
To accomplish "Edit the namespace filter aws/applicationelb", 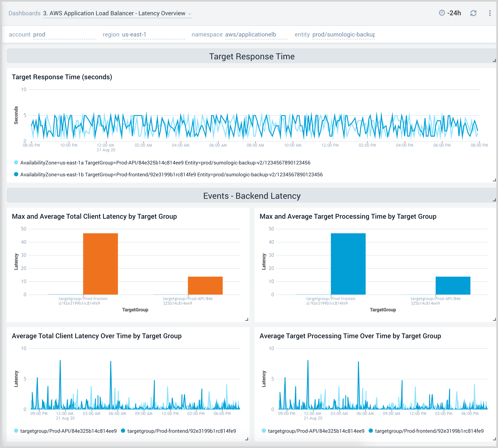I will pyautogui.click(x=250, y=35).
